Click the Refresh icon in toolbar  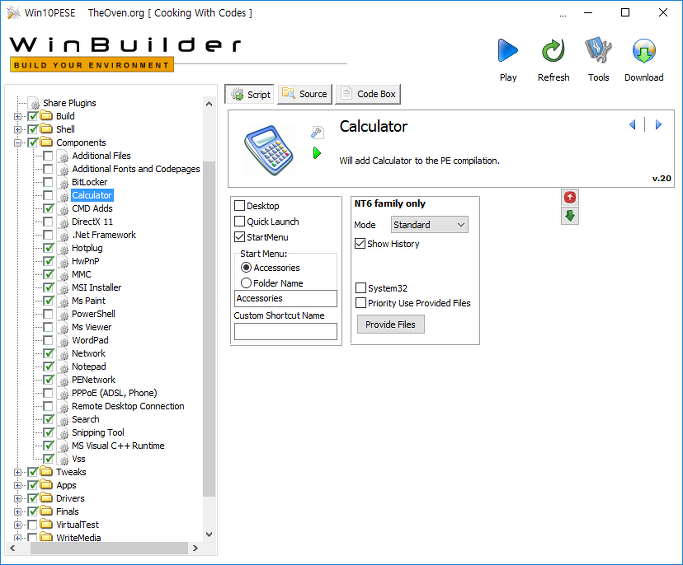[553, 51]
